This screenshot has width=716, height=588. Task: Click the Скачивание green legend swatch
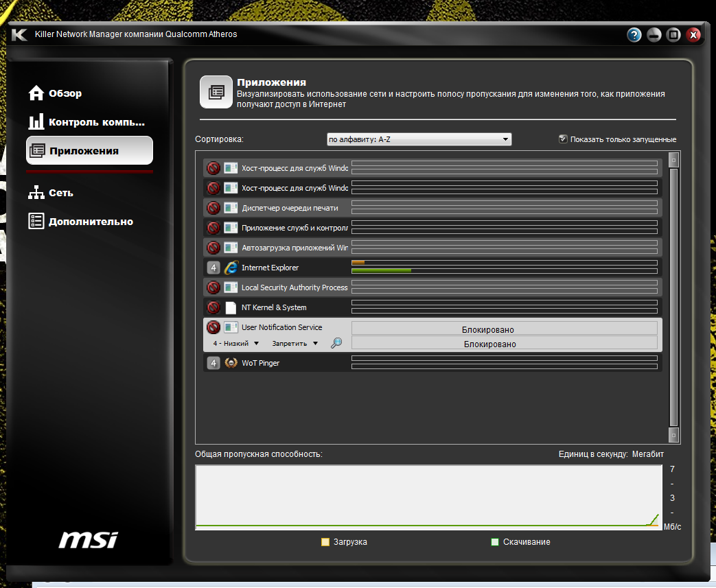pyautogui.click(x=494, y=542)
